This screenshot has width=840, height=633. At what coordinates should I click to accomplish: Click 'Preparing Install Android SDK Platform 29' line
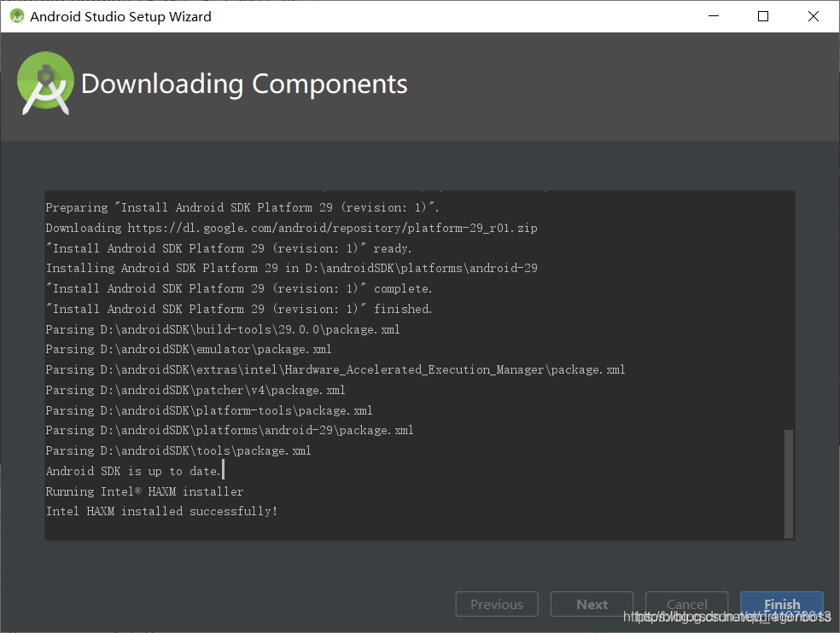point(242,207)
